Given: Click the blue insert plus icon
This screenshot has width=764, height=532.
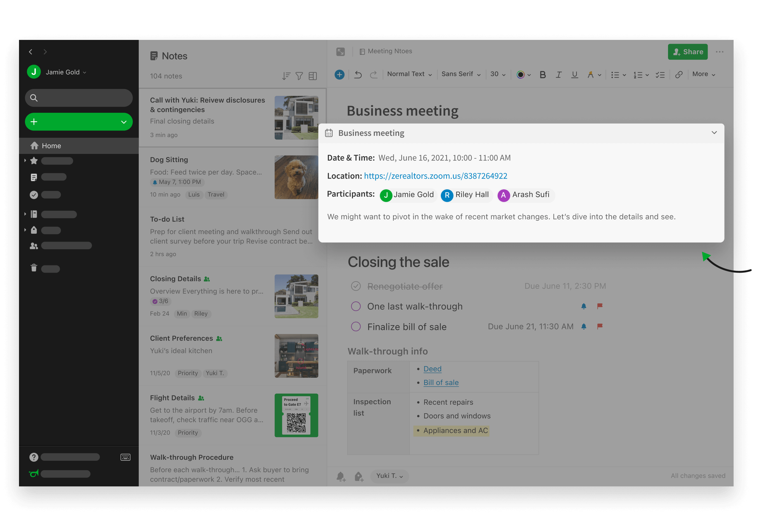Looking at the screenshot, I should point(340,74).
